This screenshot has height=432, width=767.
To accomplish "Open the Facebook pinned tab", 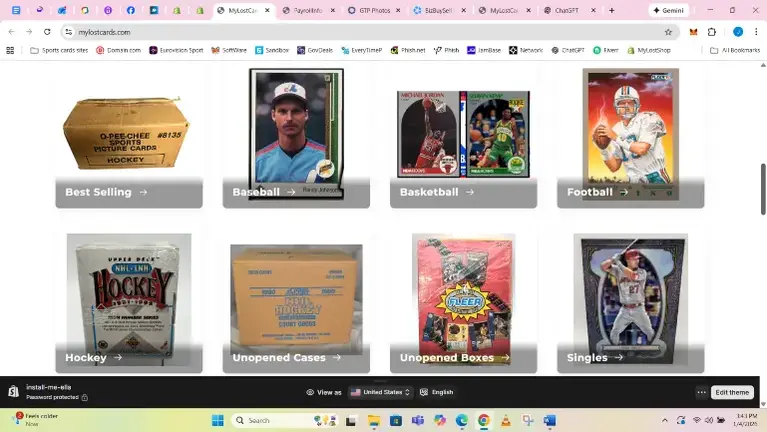I will pos(131,10).
